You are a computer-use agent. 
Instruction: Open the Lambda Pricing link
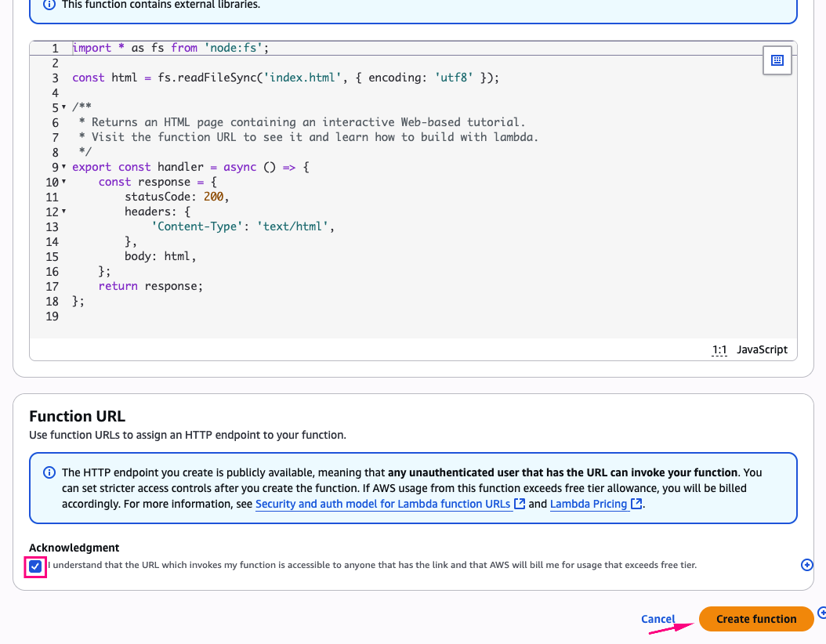point(589,504)
